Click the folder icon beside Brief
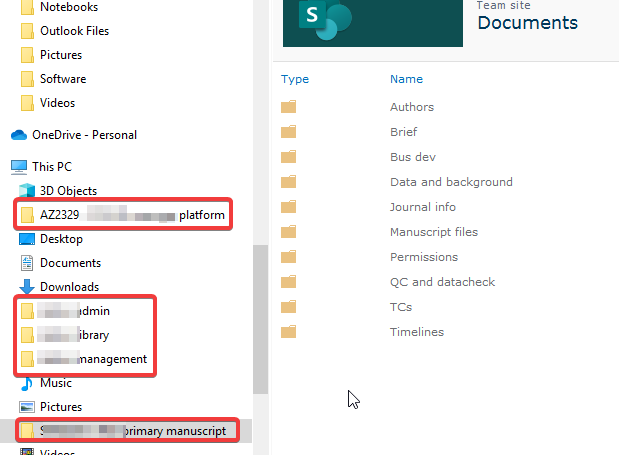 tap(289, 131)
